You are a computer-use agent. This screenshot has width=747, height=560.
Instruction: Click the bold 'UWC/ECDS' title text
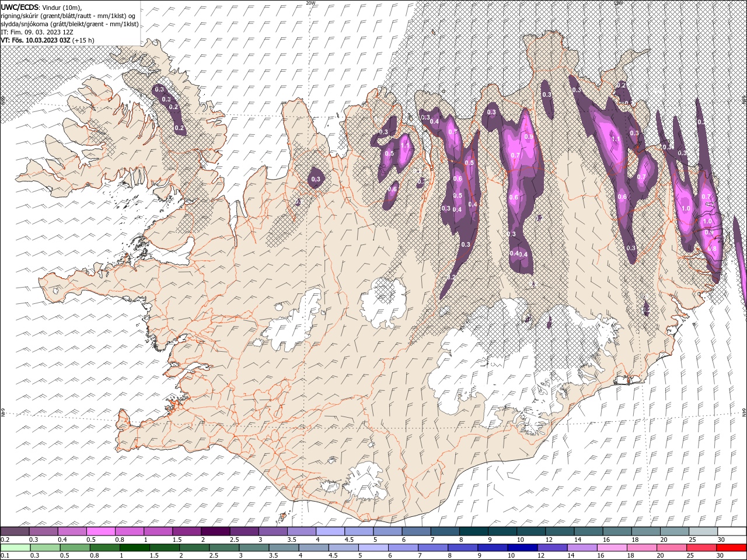tap(20, 7)
